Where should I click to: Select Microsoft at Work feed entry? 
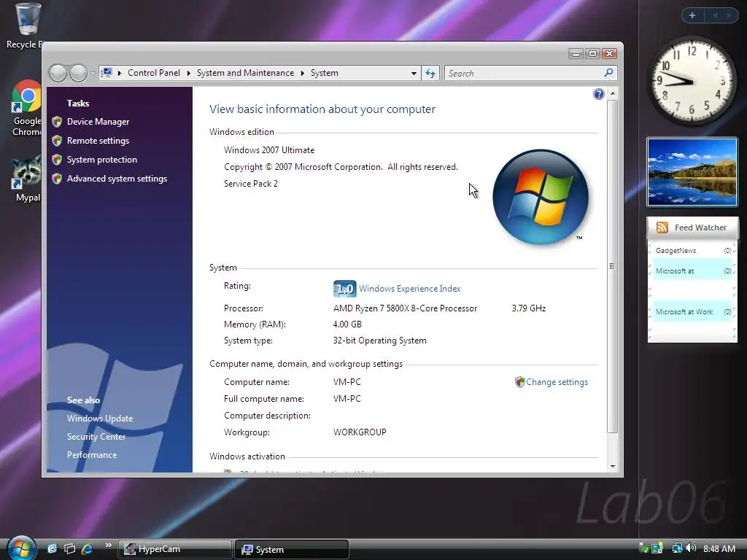click(x=692, y=312)
